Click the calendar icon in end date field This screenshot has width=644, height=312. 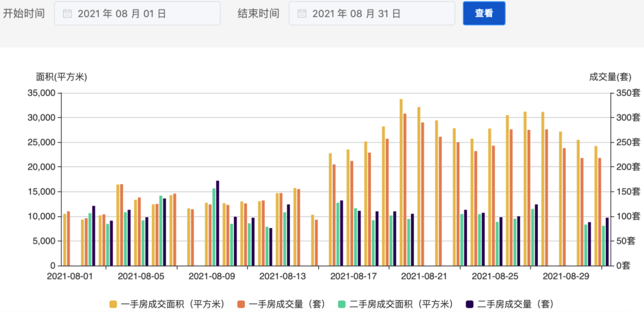point(302,14)
